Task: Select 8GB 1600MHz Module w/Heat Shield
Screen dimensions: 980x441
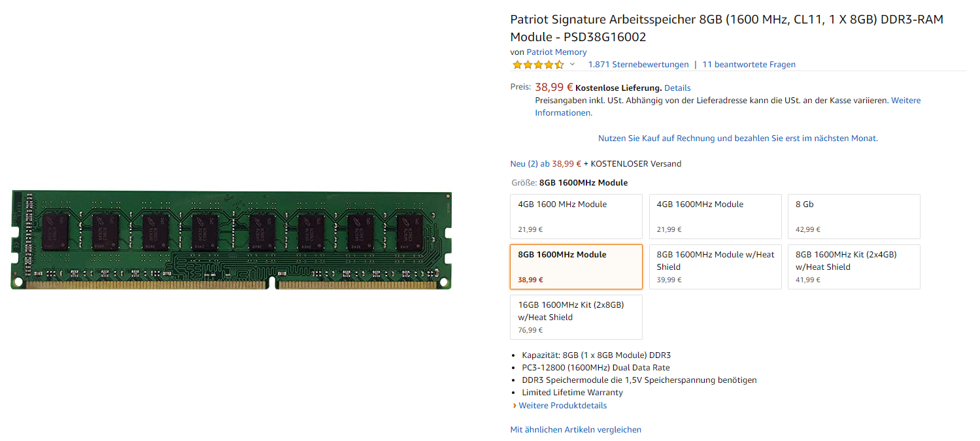Action: pyautogui.click(x=715, y=267)
